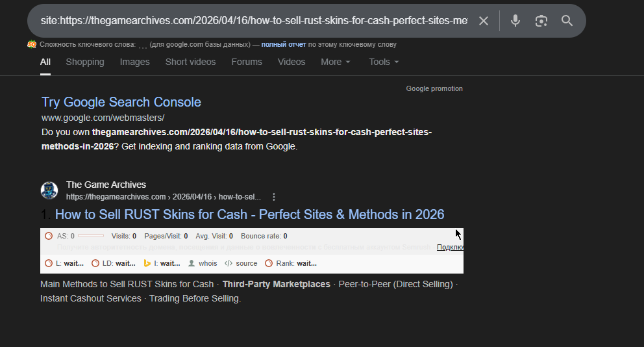The height and width of the screenshot is (347, 644).
Task: Click Rank: wait... value
Action: pyautogui.click(x=297, y=264)
